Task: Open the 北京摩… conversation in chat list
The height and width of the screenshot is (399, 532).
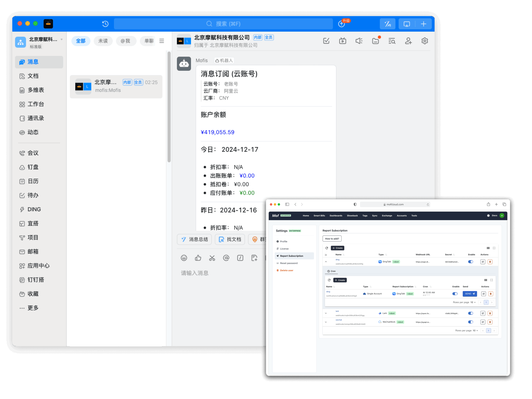Action: point(116,87)
